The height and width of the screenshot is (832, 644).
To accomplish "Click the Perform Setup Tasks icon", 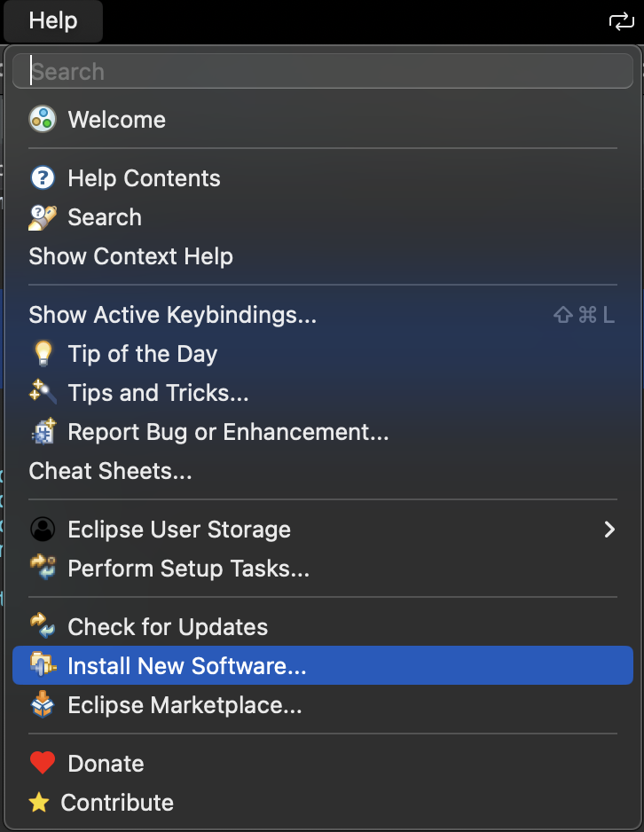I will coord(43,567).
